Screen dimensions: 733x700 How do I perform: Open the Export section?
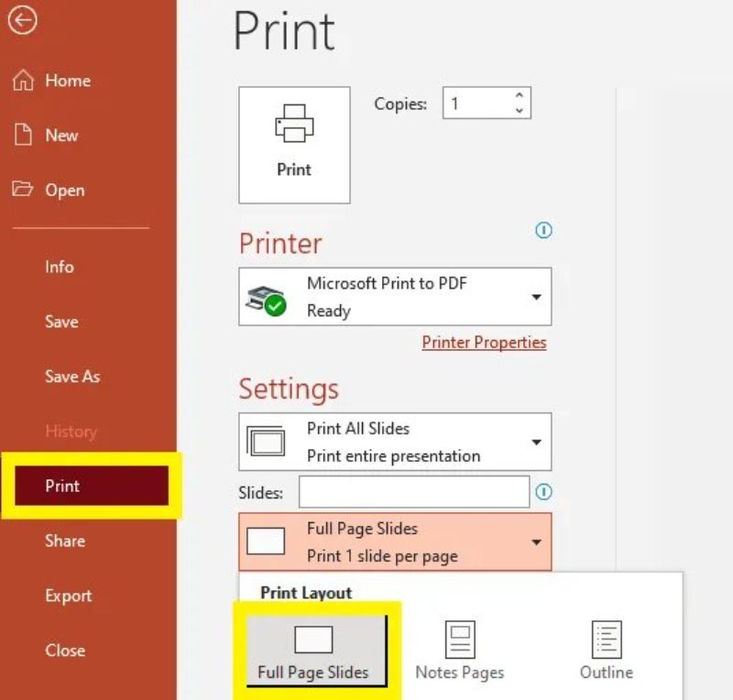[69, 596]
